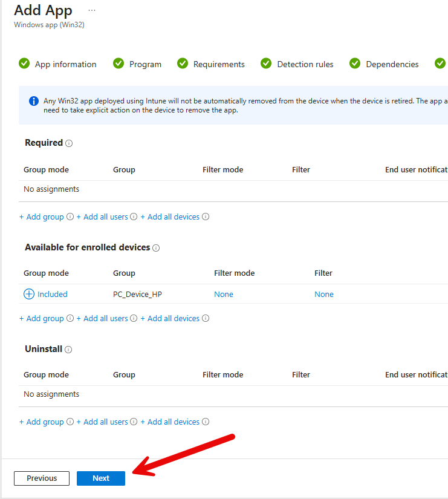
Task: Click the blue information icon in banner
Action: tap(34, 101)
